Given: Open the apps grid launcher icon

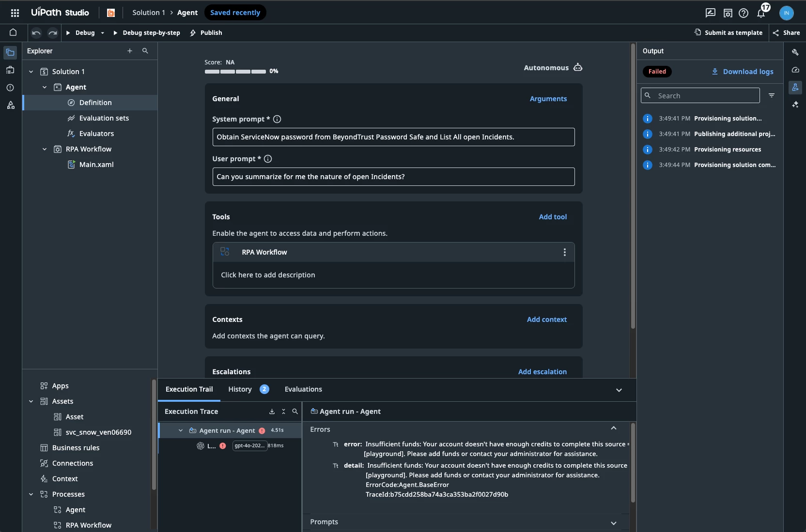Looking at the screenshot, I should [x=15, y=13].
